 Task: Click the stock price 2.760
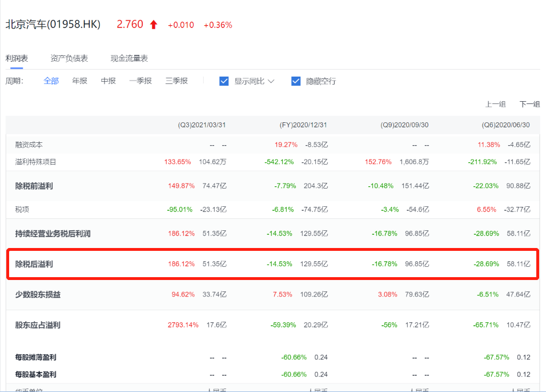130,25
